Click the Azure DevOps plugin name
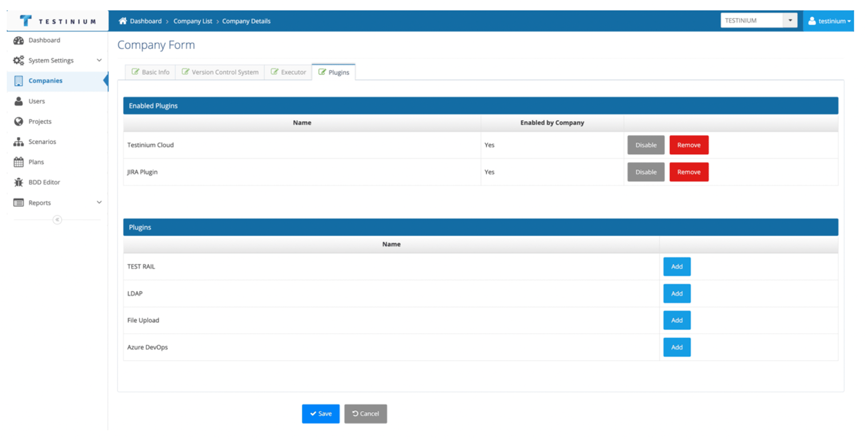Viewport: 868px width, 439px height. click(x=147, y=347)
